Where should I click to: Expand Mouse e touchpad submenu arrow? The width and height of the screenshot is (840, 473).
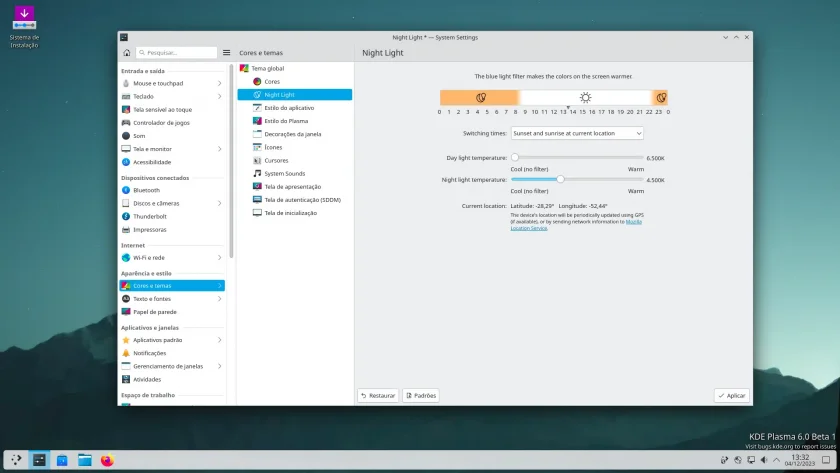point(220,84)
